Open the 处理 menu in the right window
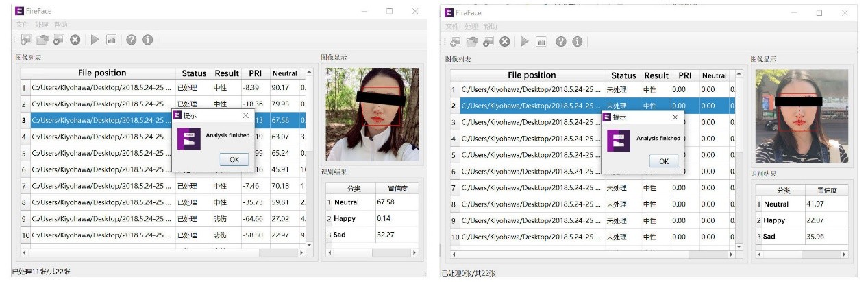868x282 pixels. pos(471,27)
